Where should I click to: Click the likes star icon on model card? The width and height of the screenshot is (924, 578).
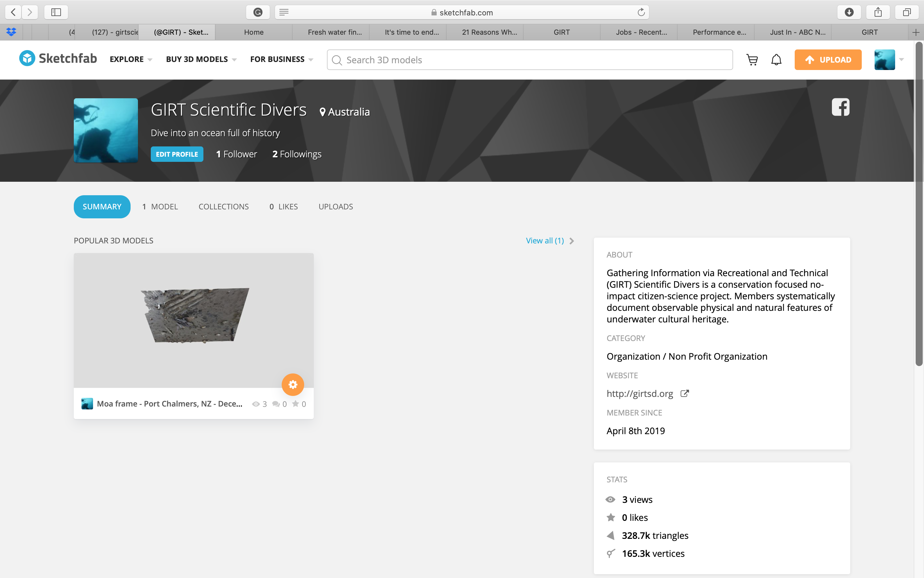coord(295,404)
